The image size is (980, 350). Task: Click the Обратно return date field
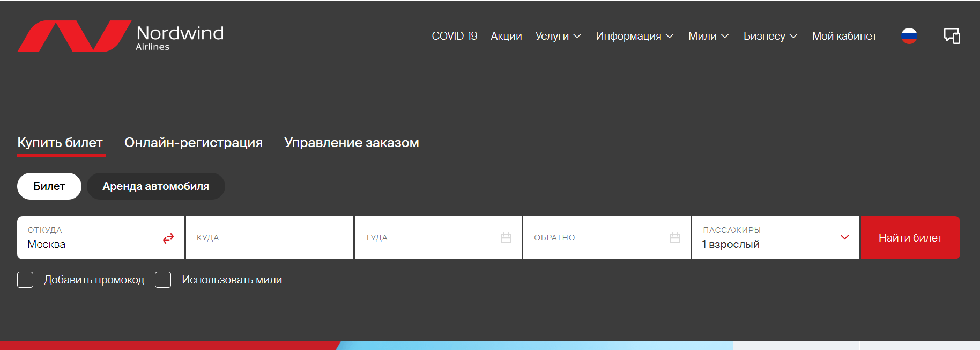click(607, 238)
